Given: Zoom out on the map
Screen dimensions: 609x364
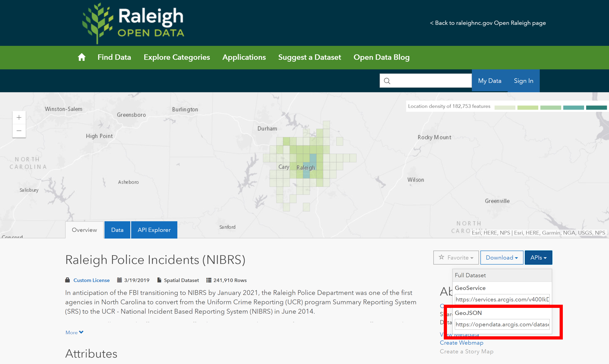Looking at the screenshot, I should (x=19, y=131).
